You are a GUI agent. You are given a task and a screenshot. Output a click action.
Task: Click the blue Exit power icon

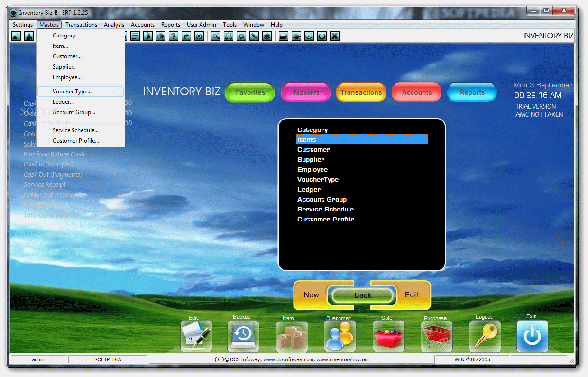coord(532,336)
